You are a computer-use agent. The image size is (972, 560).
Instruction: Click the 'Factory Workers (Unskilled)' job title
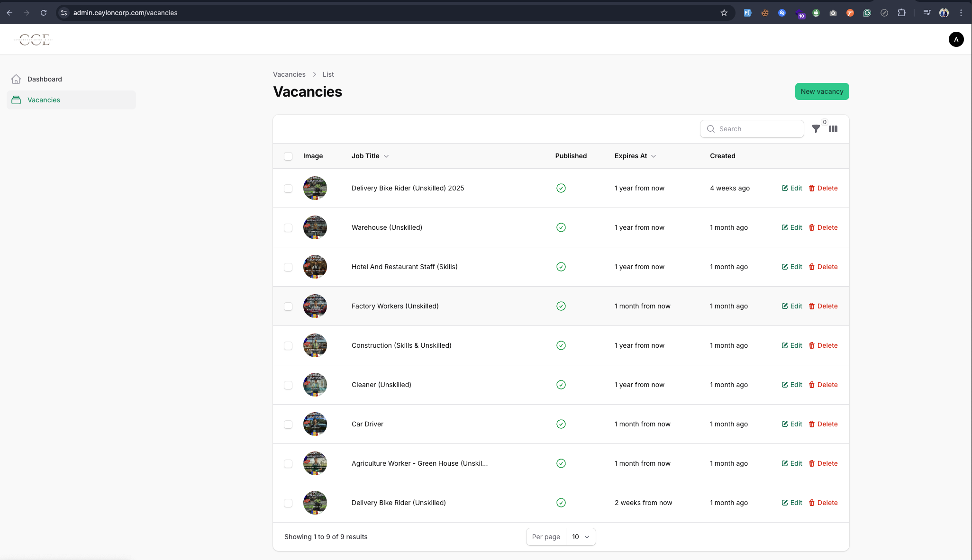395,306
